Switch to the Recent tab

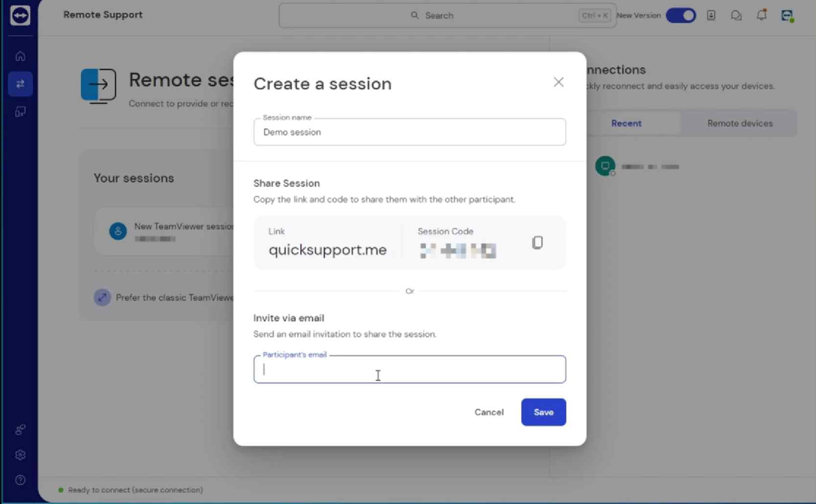pyautogui.click(x=626, y=123)
